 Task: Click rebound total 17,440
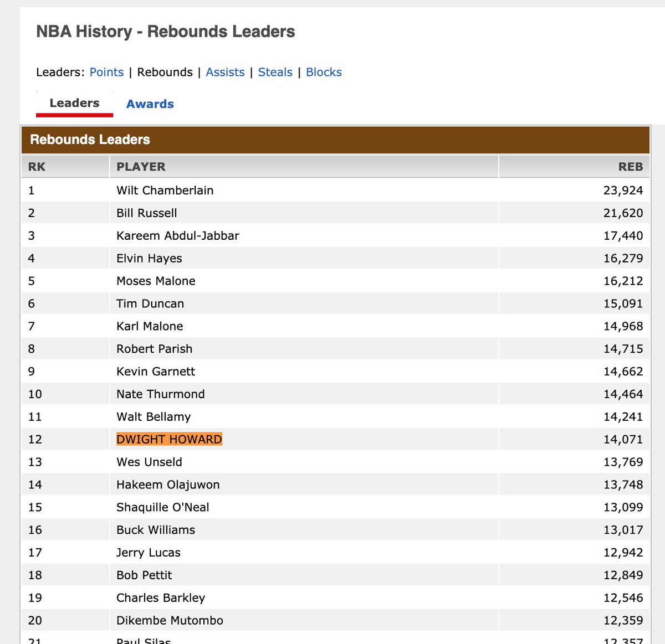[x=623, y=236]
